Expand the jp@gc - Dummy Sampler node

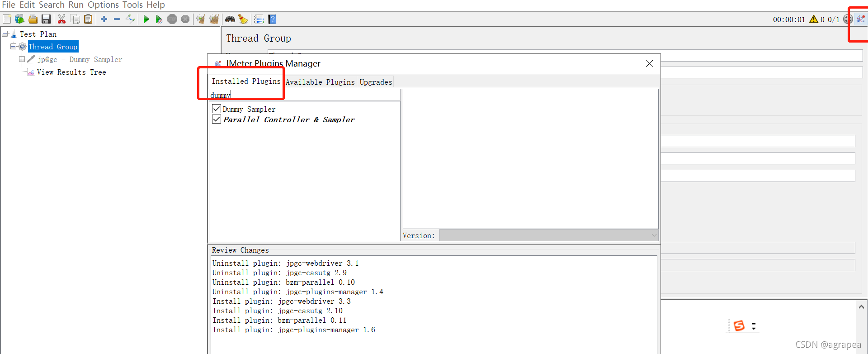pyautogui.click(x=21, y=59)
